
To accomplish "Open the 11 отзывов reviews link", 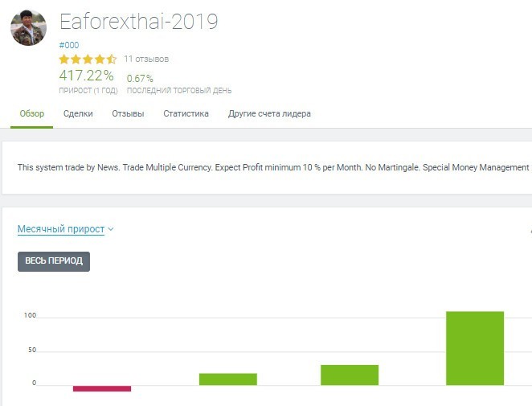I will [x=146, y=59].
